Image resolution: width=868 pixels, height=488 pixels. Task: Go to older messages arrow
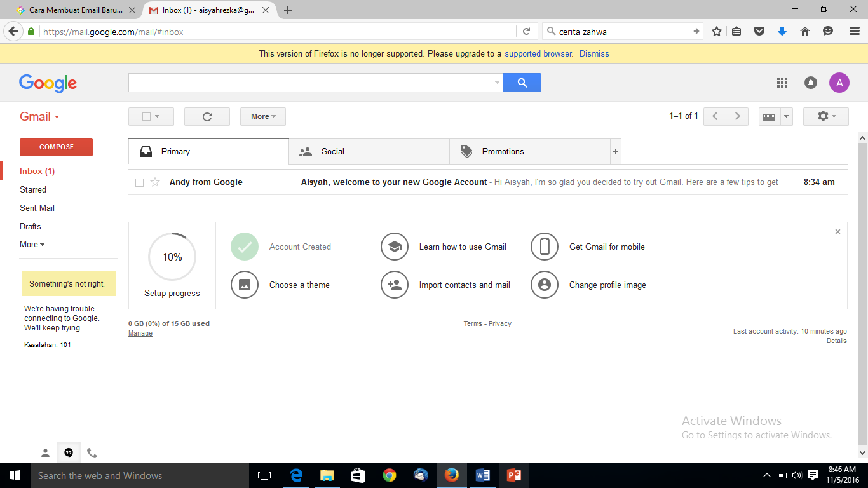(x=737, y=116)
